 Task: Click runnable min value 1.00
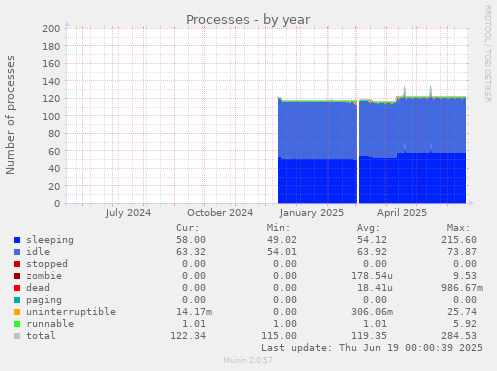point(285,324)
